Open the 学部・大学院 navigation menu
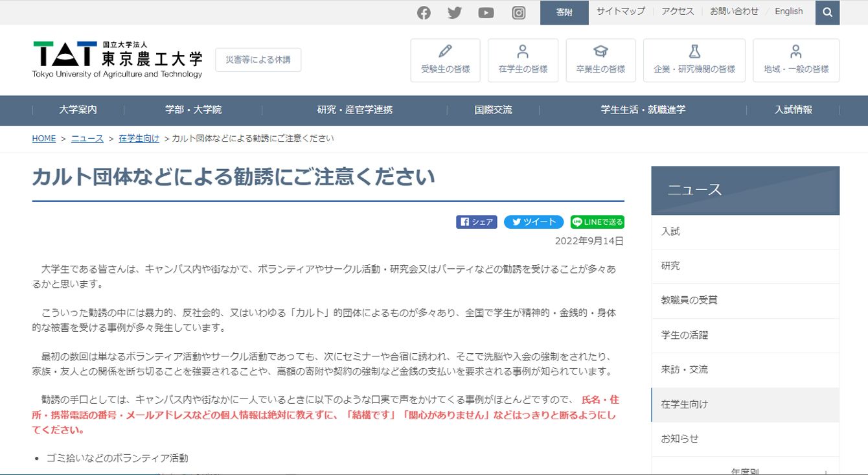 coord(193,110)
